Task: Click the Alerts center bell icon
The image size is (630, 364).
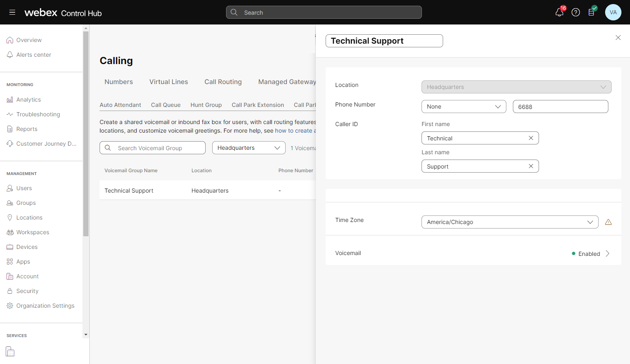Action: [x=10, y=55]
